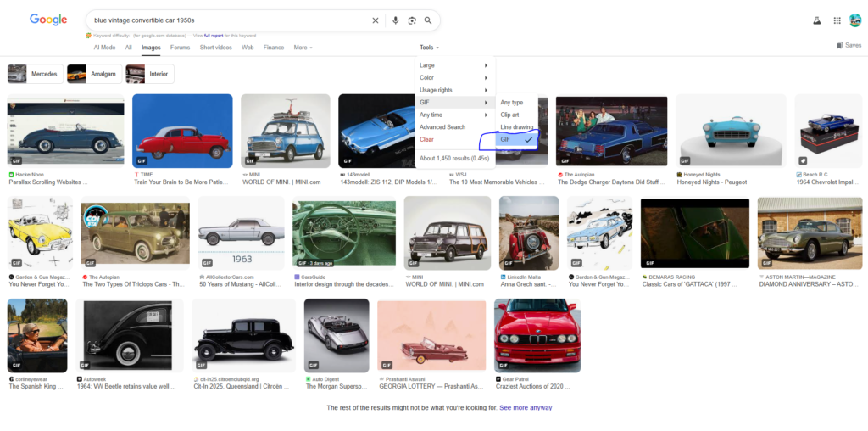Switch to Forums tab
868x431 pixels.
pyautogui.click(x=180, y=48)
